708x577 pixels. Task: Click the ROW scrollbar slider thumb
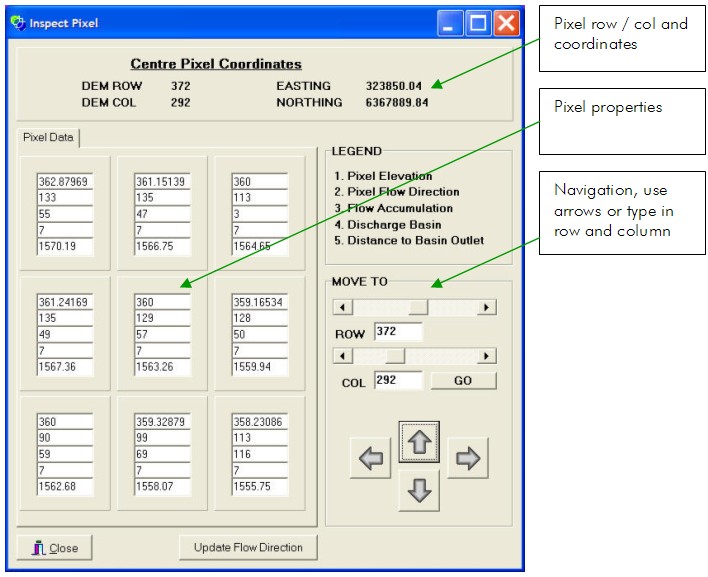[x=418, y=307]
